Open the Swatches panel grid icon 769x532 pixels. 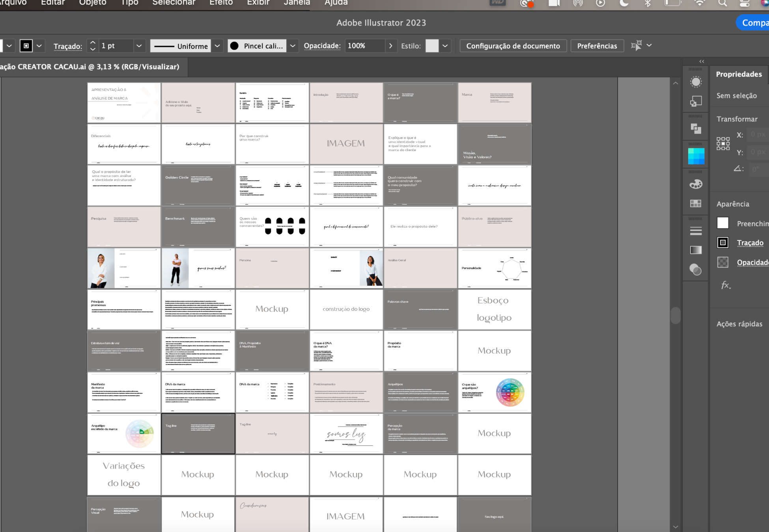pos(696,203)
